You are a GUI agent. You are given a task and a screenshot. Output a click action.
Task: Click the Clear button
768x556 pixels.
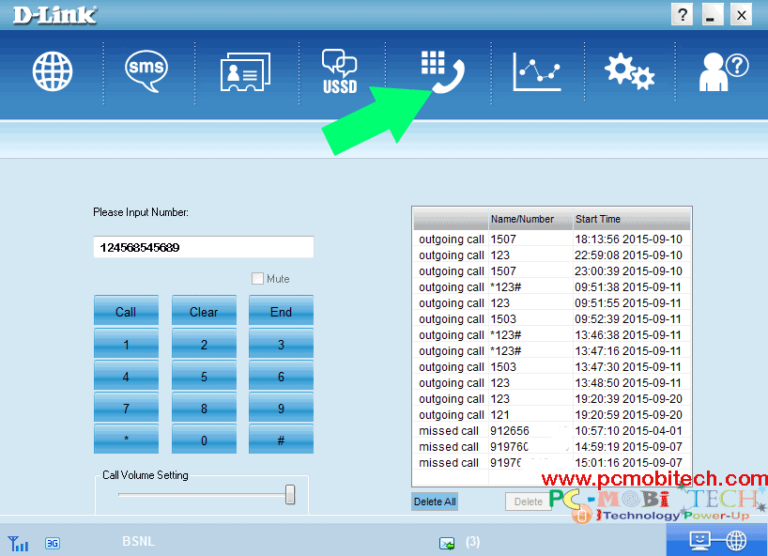point(204,311)
